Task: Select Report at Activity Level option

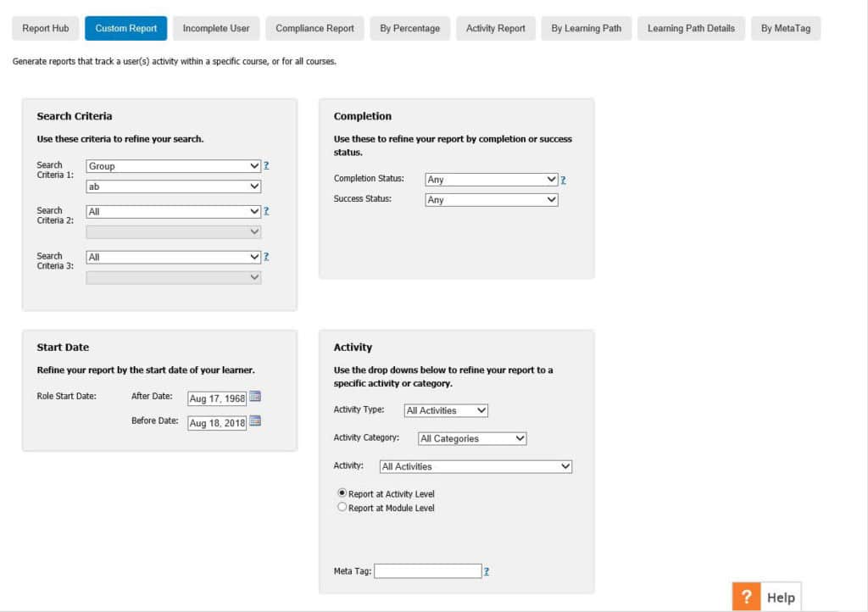Action: coord(342,493)
